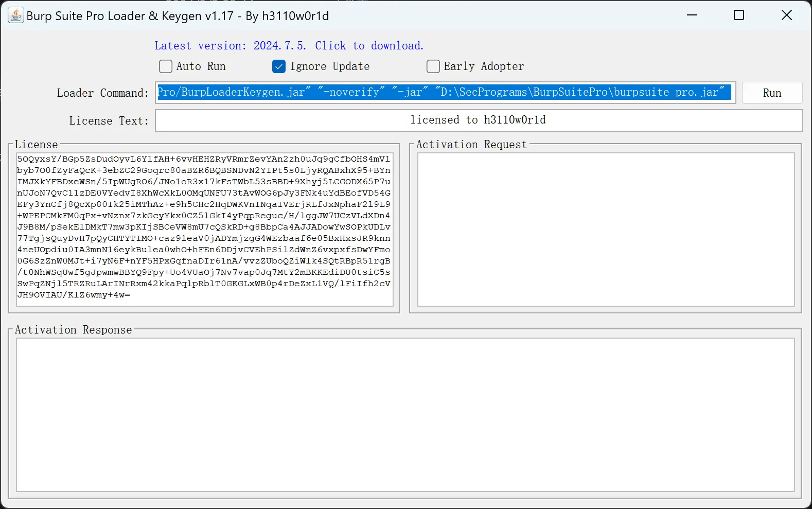Close the Burp Loader & Keygen window

coord(787,15)
